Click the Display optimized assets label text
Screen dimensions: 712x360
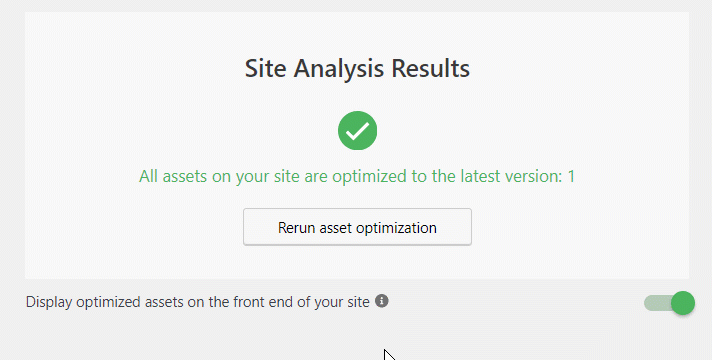point(198,302)
